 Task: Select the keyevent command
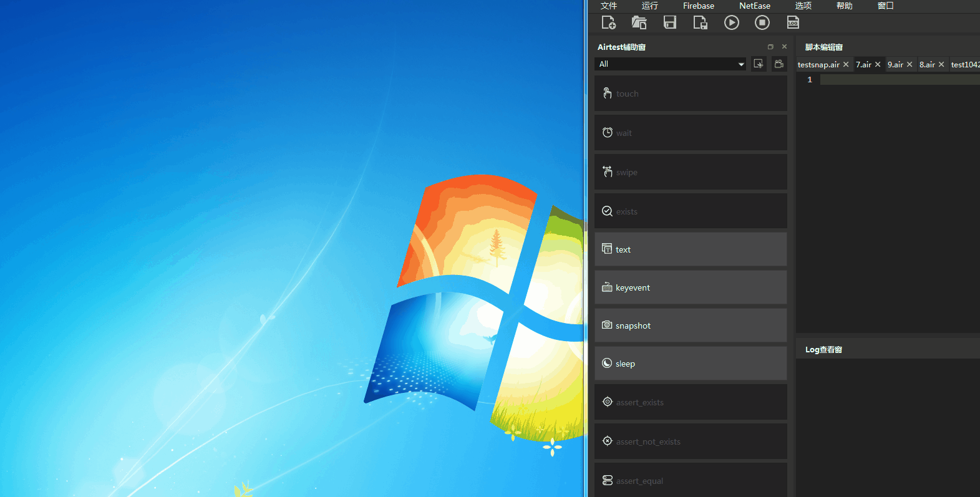point(691,287)
